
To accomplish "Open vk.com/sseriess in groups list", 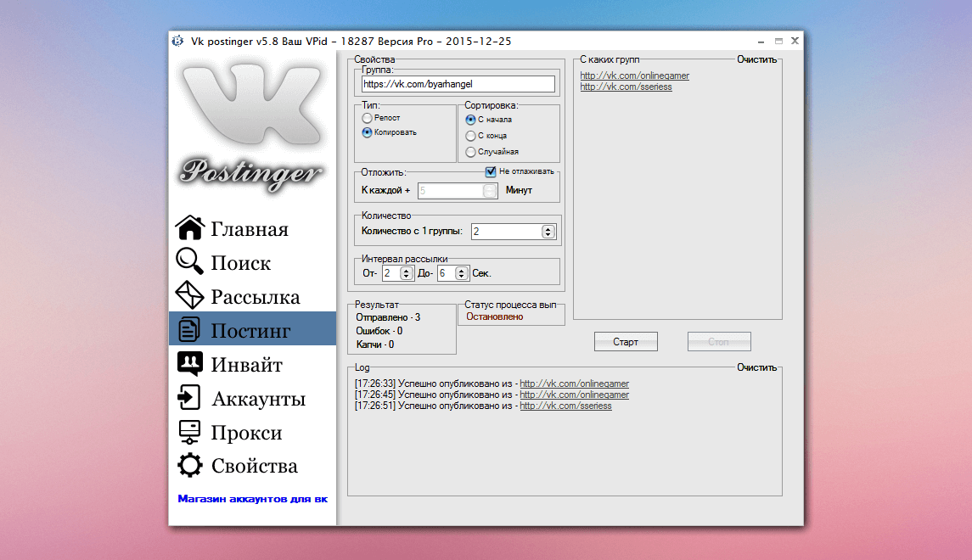I will 626,87.
